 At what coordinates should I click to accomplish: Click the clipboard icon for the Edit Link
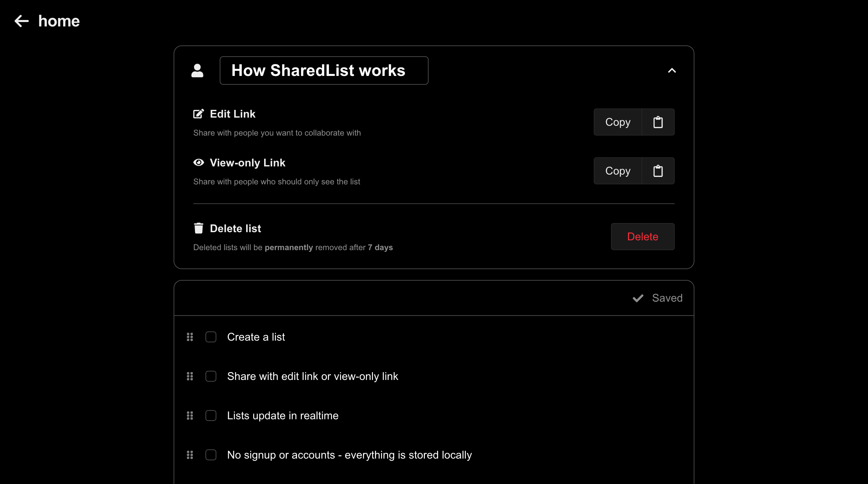pos(658,122)
